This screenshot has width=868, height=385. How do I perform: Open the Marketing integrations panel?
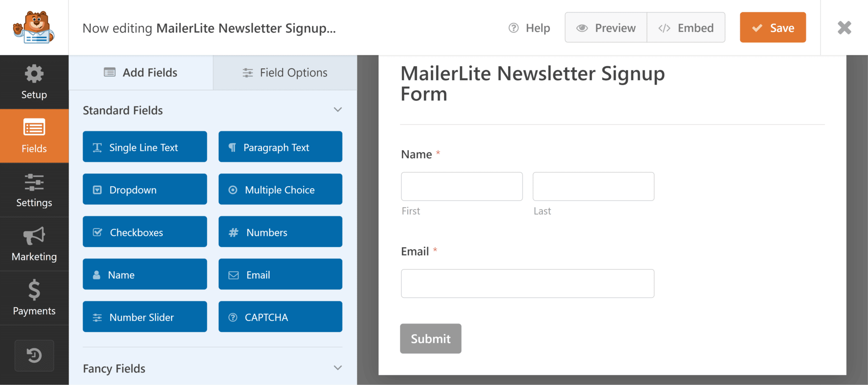[x=34, y=244]
